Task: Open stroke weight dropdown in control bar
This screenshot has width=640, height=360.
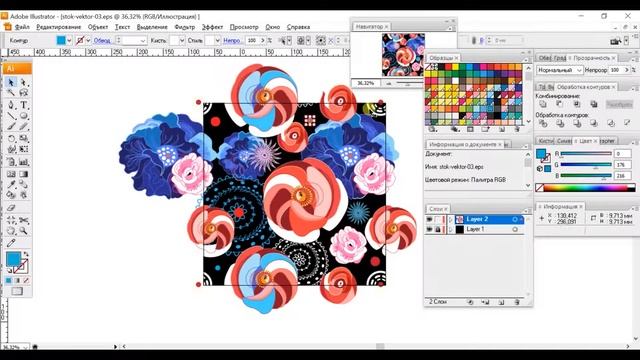Action: pyautogui.click(x=142, y=40)
